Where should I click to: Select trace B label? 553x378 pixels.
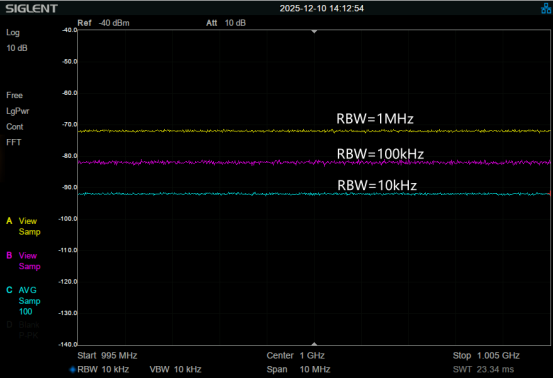pyautogui.click(x=9, y=256)
